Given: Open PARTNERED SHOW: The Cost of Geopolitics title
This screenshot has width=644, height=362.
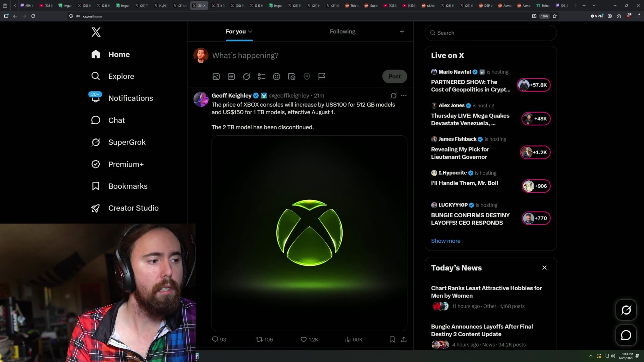Looking at the screenshot, I should coord(471,86).
